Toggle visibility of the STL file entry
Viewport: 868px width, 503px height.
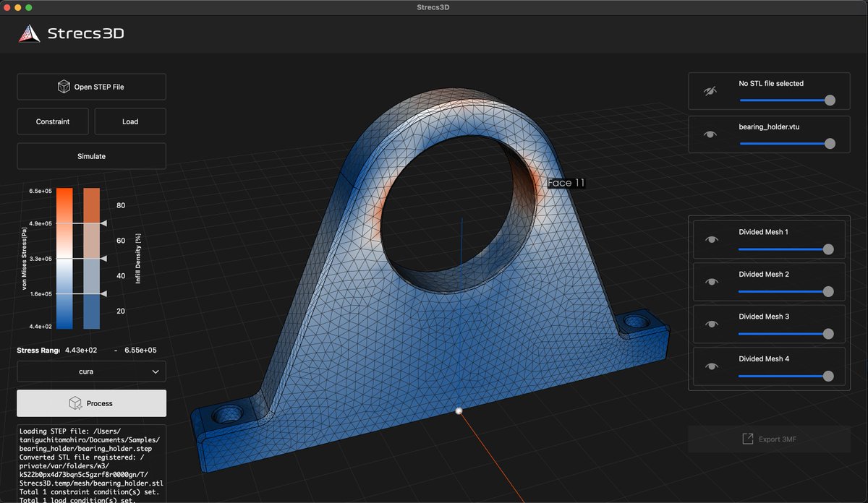pos(710,92)
